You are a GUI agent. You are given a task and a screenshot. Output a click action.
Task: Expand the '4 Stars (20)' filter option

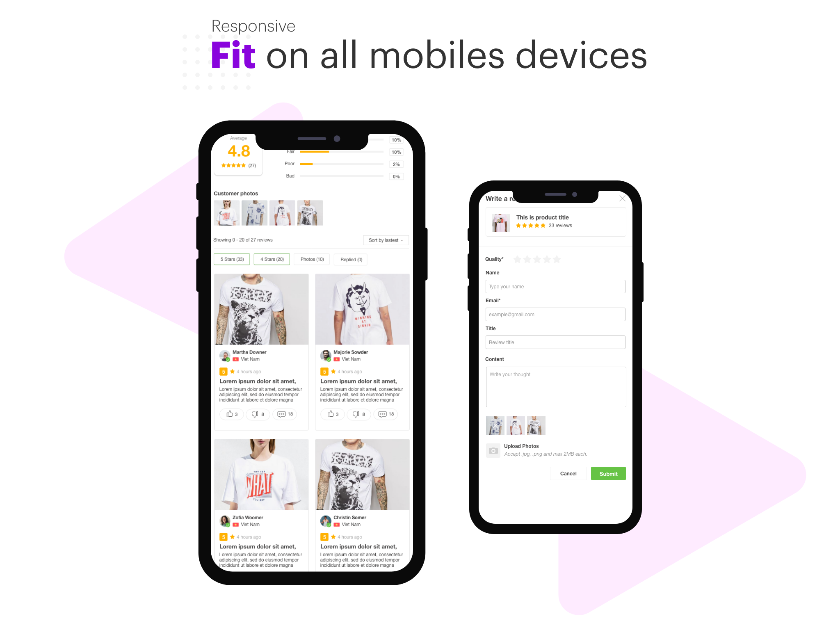click(271, 259)
